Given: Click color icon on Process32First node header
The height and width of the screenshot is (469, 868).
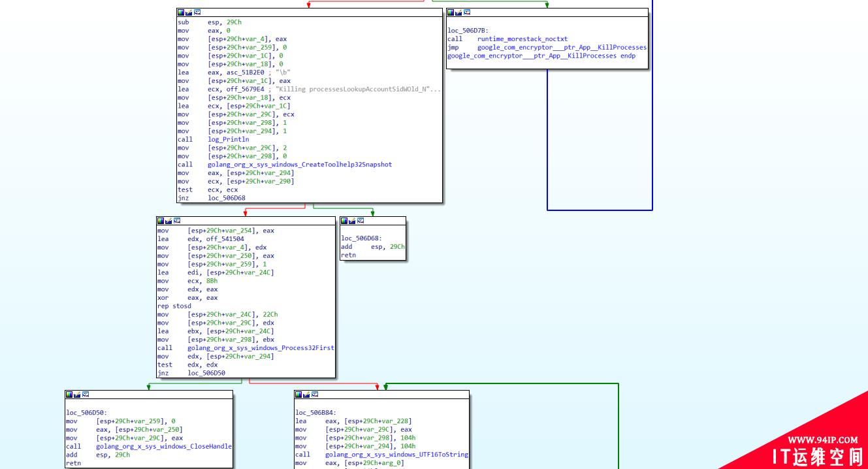Looking at the screenshot, I should pyautogui.click(x=160, y=221).
